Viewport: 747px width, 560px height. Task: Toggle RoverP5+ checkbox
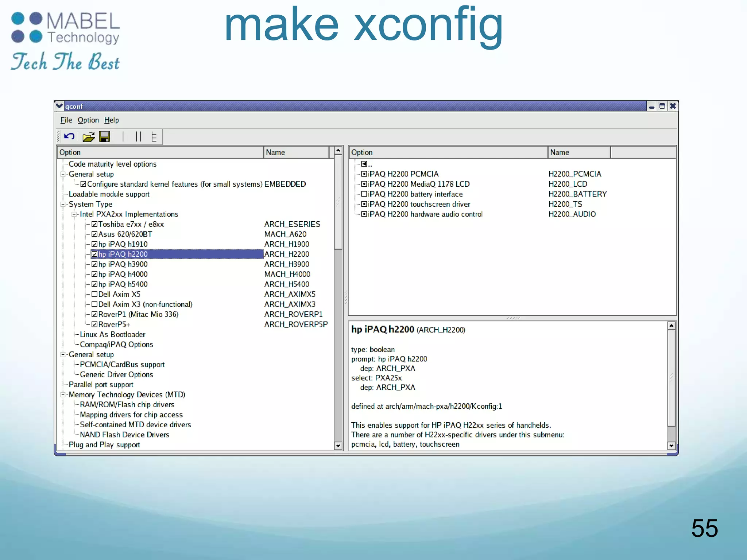point(94,324)
